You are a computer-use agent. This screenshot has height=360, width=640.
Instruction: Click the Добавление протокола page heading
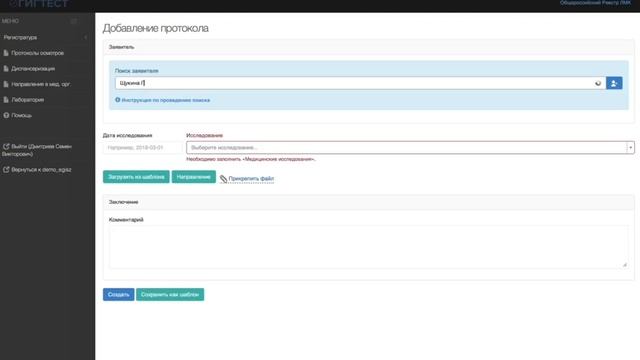[156, 28]
